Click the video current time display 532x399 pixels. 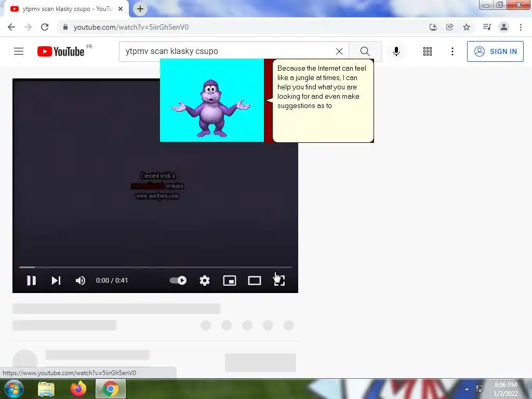click(112, 281)
